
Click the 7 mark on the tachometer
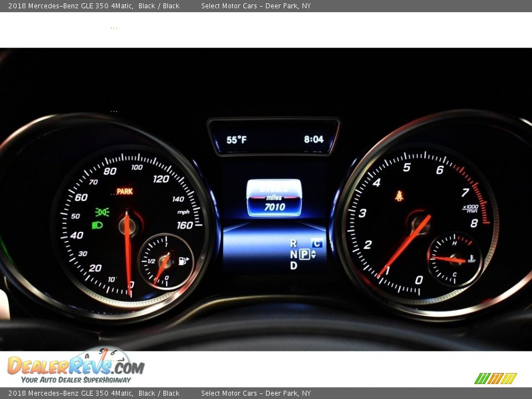click(x=465, y=192)
